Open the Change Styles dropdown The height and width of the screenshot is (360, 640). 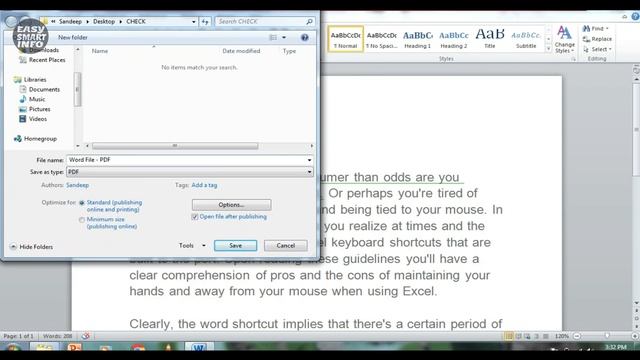(564, 39)
